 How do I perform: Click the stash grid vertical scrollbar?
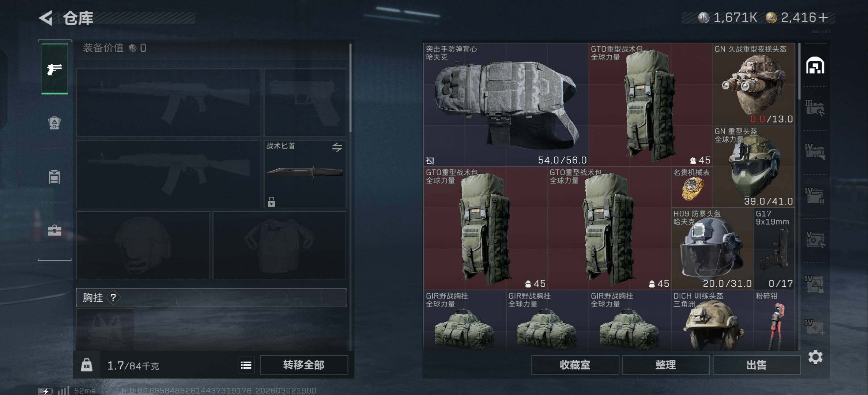(800, 71)
